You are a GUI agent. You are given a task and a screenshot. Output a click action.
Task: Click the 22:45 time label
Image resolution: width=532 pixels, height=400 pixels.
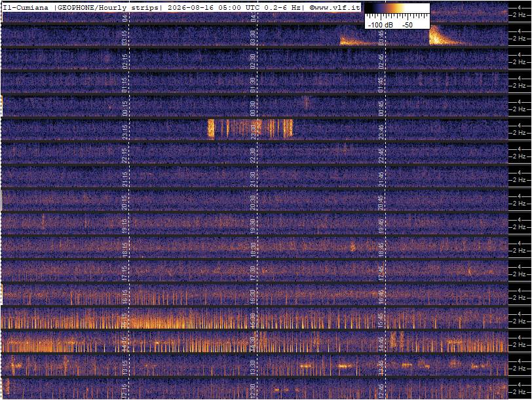click(381, 156)
